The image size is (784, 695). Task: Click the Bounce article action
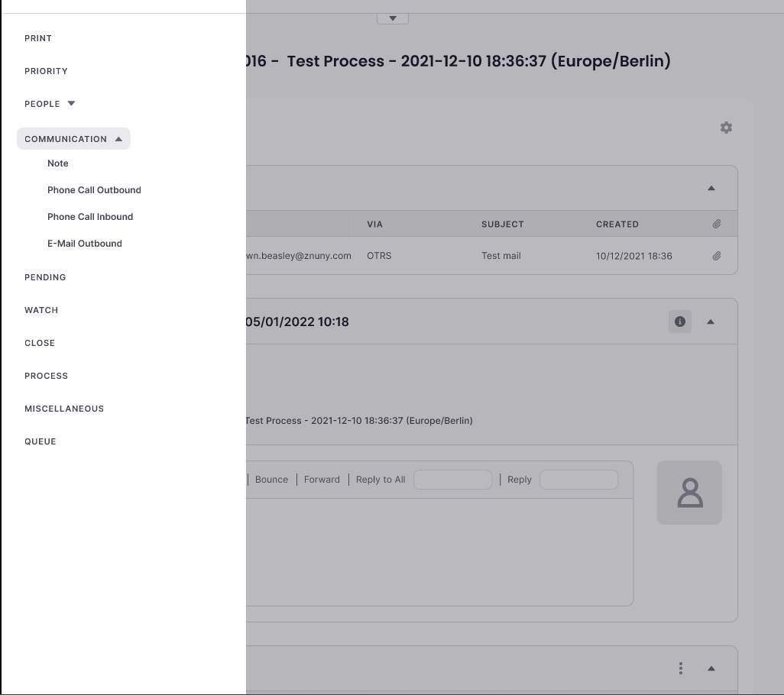click(x=271, y=480)
